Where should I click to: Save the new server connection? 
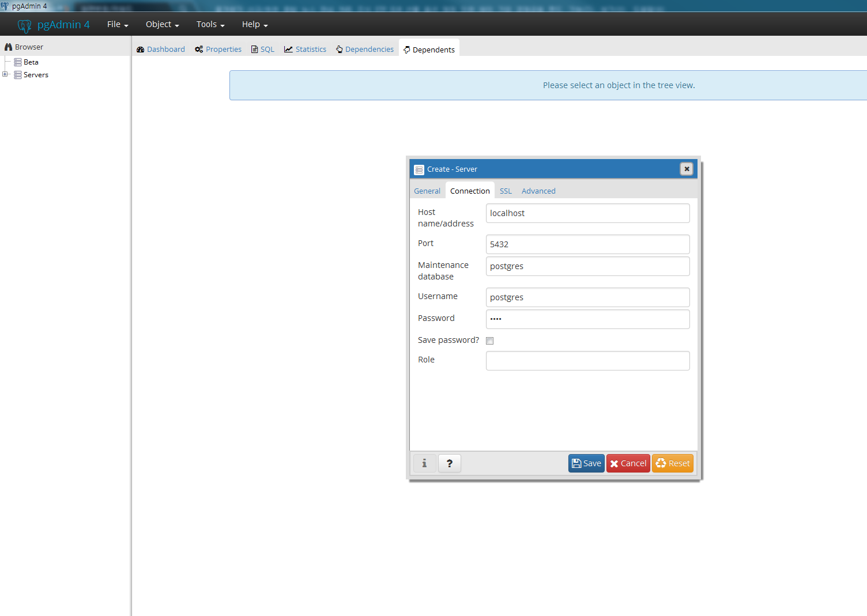586,463
